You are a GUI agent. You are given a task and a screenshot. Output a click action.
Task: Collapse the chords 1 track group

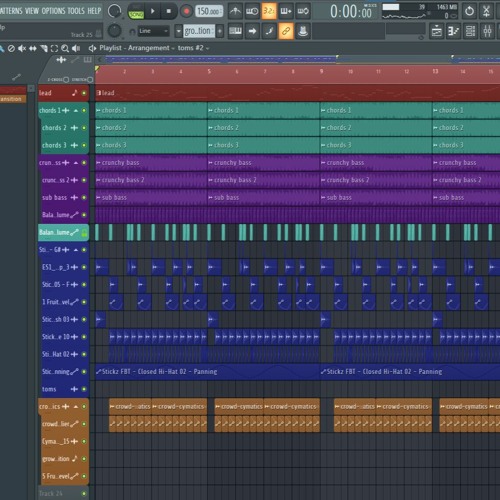76,110
